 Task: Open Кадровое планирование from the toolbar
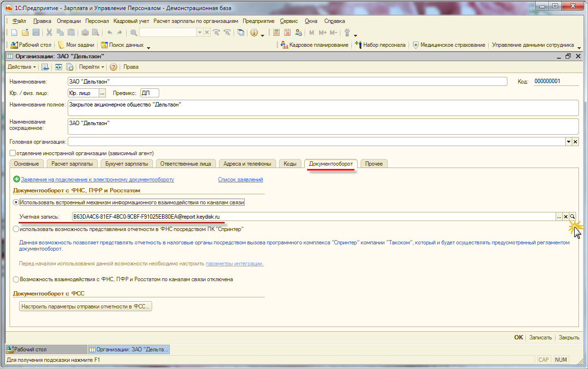315,45
